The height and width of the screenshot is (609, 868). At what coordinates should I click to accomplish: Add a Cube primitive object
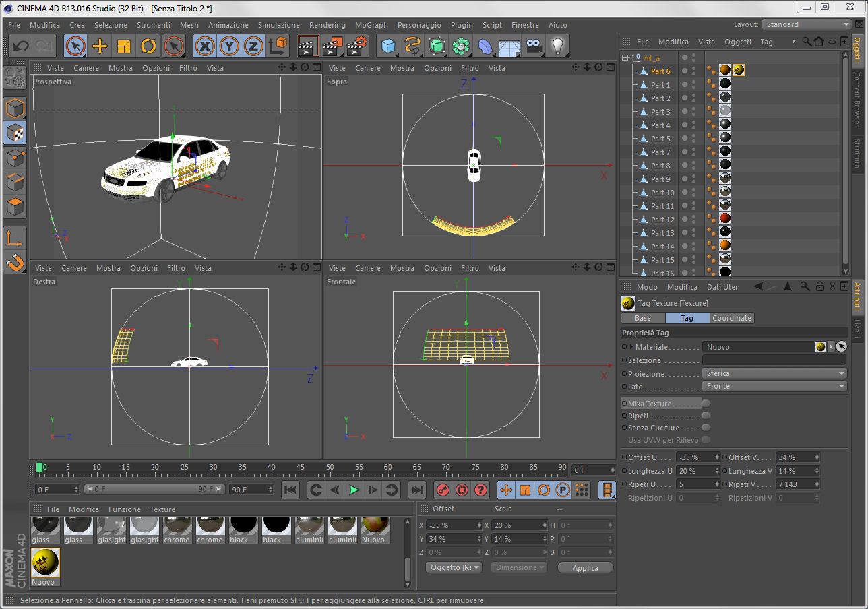pos(388,46)
